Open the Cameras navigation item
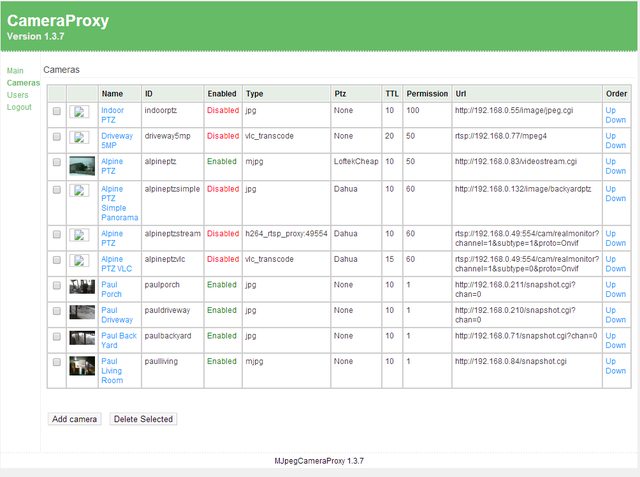This screenshot has height=477, width=640. (23, 83)
